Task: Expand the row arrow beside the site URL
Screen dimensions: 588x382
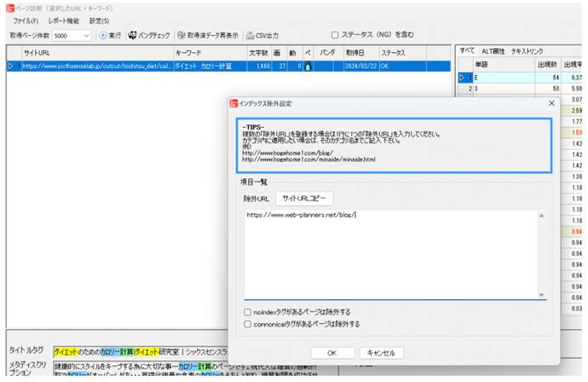Action: coord(10,67)
